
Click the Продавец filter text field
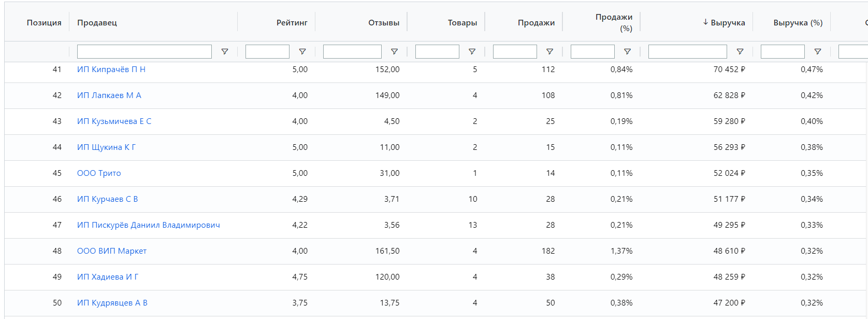pos(144,52)
